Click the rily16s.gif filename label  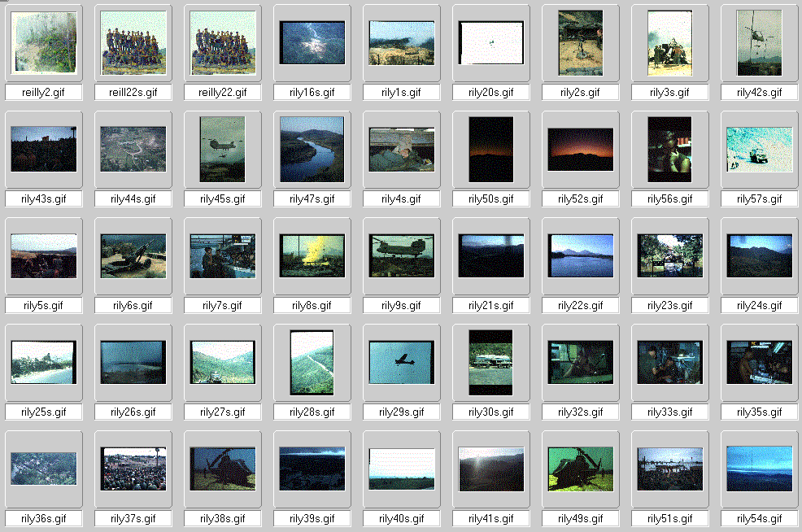(x=312, y=93)
